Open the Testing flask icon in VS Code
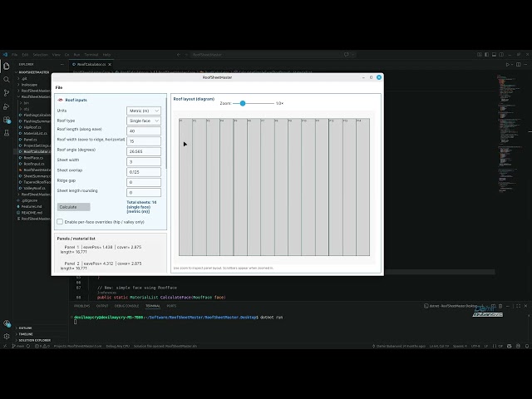The width and height of the screenshot is (532, 399). pyautogui.click(x=7, y=133)
